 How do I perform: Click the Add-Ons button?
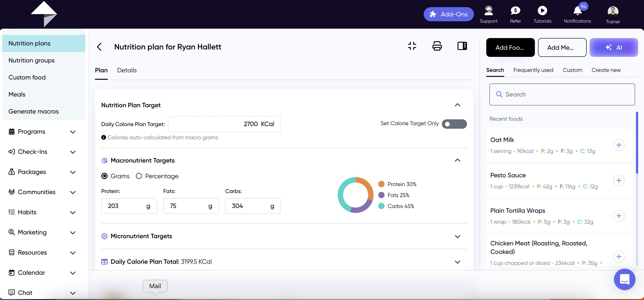[449, 14]
